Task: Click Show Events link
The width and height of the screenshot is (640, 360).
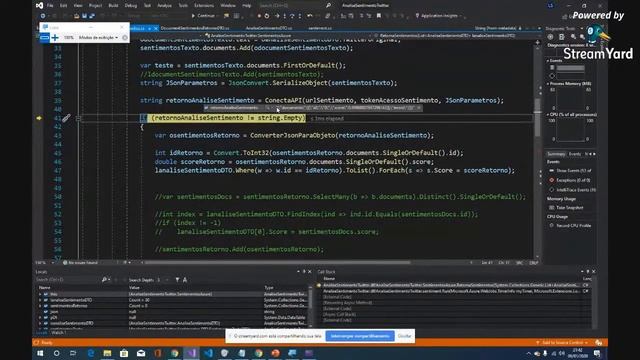Action: 570,171
